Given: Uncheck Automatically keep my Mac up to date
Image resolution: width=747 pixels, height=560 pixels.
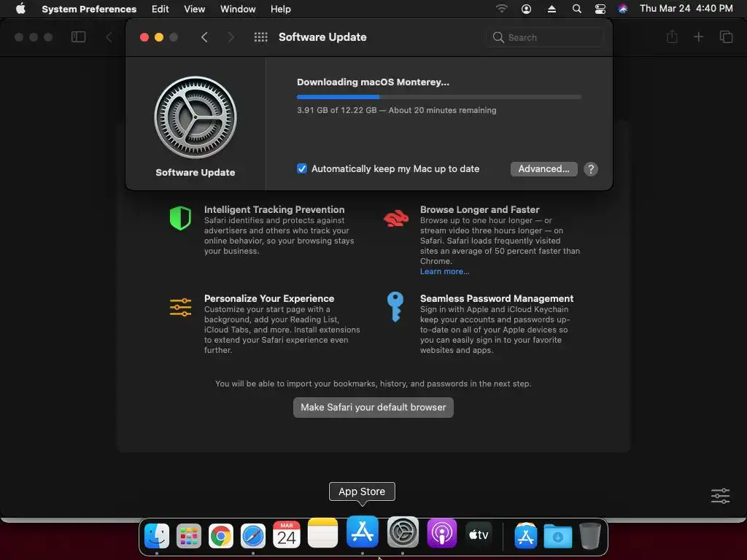Looking at the screenshot, I should coord(301,168).
